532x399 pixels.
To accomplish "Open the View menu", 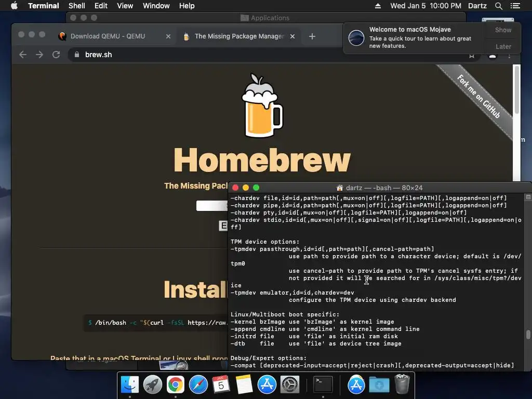I will point(125,6).
